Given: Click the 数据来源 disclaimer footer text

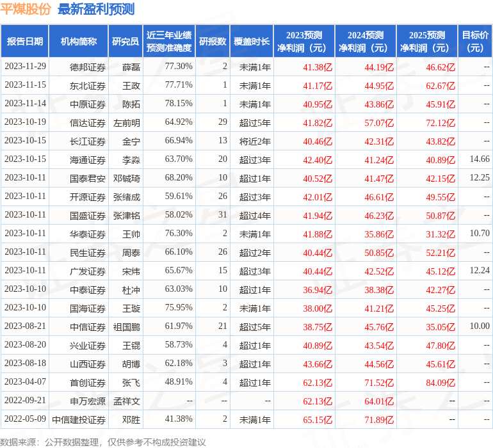Looking at the screenshot, I should coord(103,442).
